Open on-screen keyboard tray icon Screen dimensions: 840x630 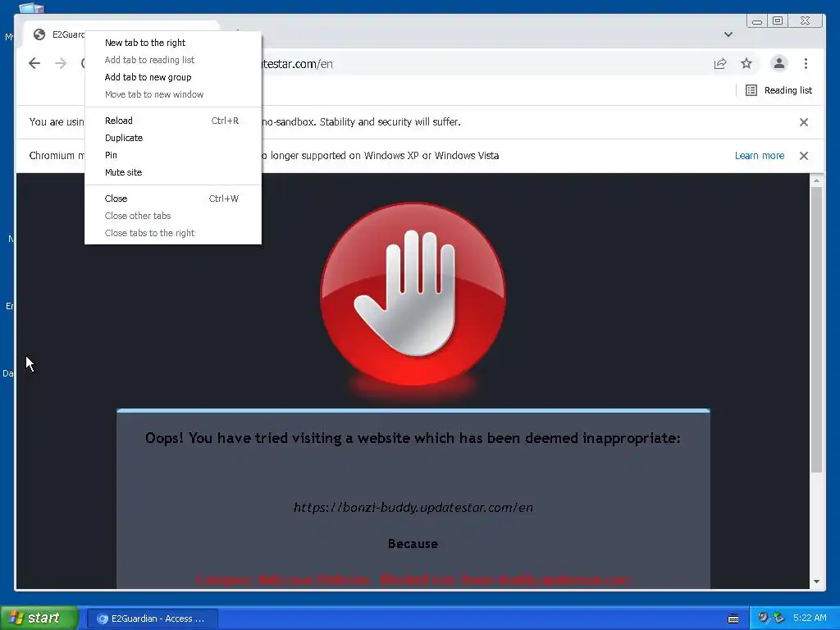coord(733,619)
